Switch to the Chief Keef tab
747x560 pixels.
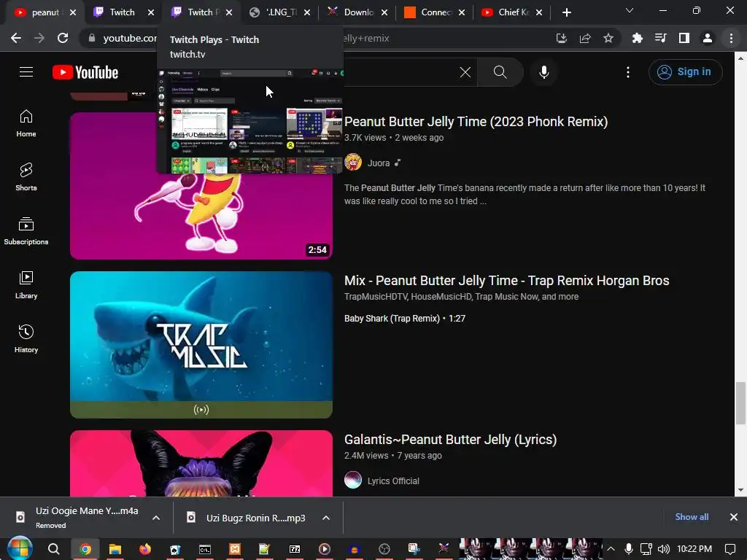tap(512, 12)
